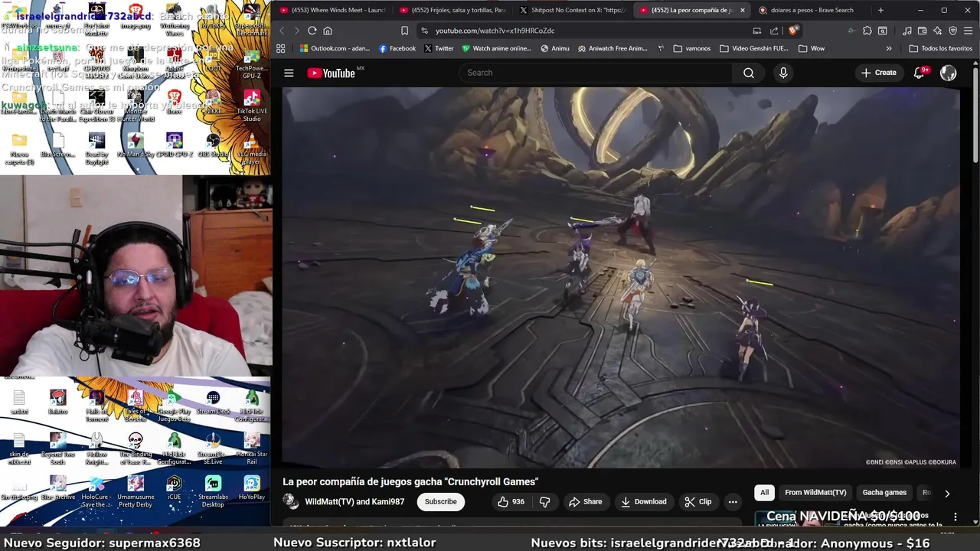Open the Wow bookmarks folder
The height and width of the screenshot is (551, 980).
pyautogui.click(x=811, y=48)
